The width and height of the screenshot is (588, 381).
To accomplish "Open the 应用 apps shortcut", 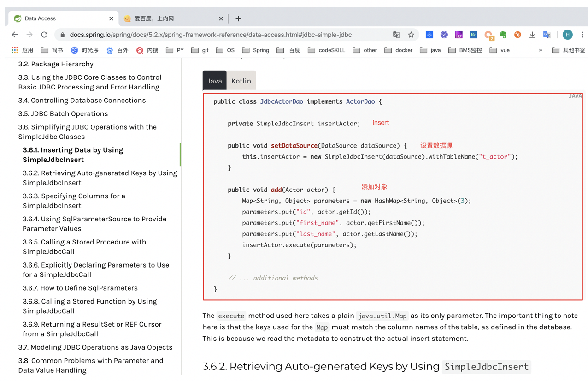I will click(x=22, y=50).
